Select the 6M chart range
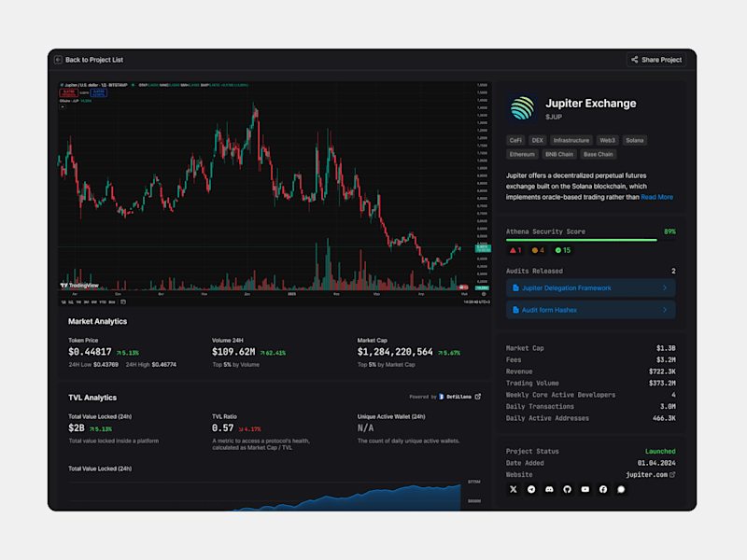This screenshot has width=747, height=560. (94, 302)
